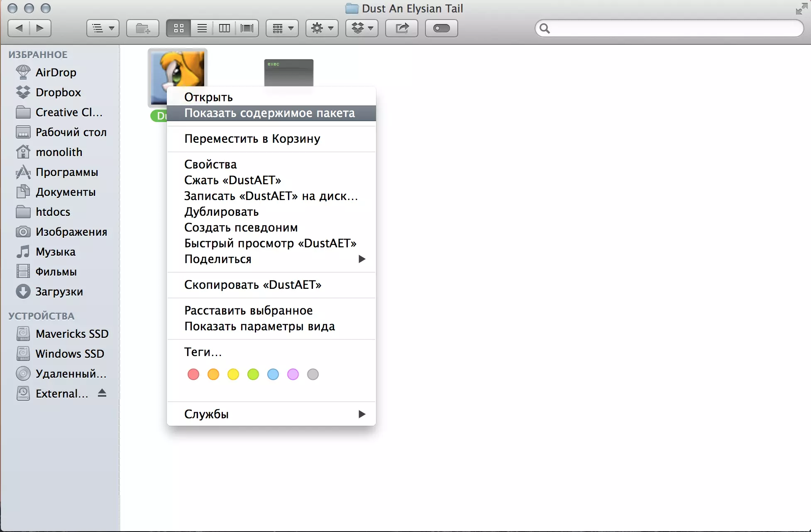This screenshot has width=811, height=532.
Task: Open Загрузки in the sidebar
Action: pos(59,291)
